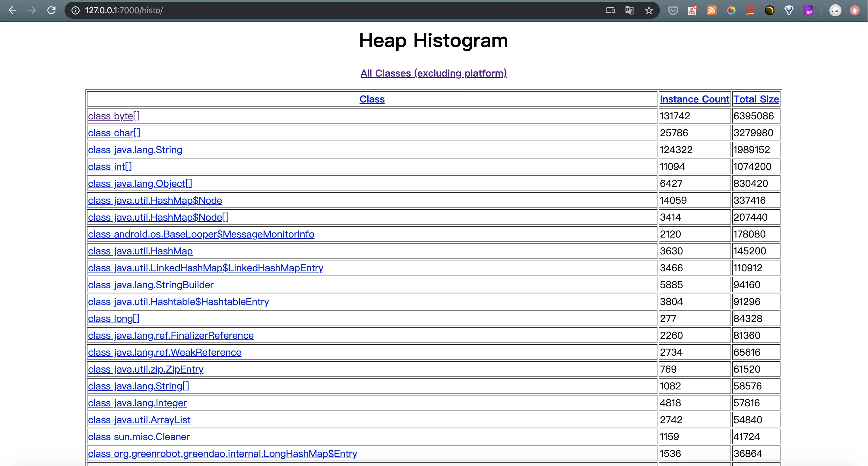The width and height of the screenshot is (868, 466).
Task: Click the purple RP extension icon
Action: coord(808,11)
